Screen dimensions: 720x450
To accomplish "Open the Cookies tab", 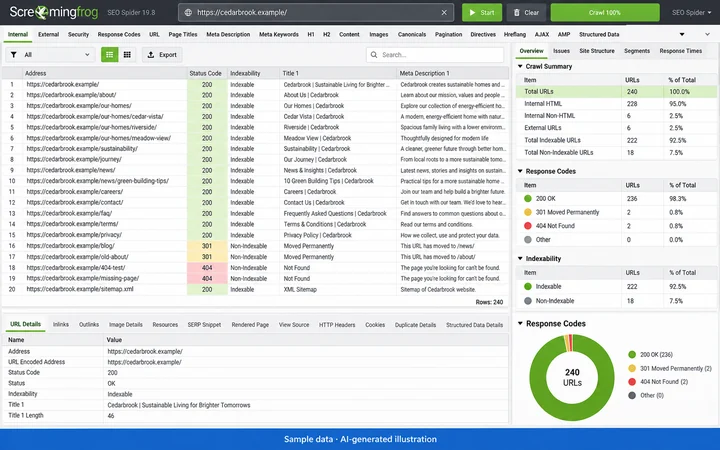I will pos(375,325).
